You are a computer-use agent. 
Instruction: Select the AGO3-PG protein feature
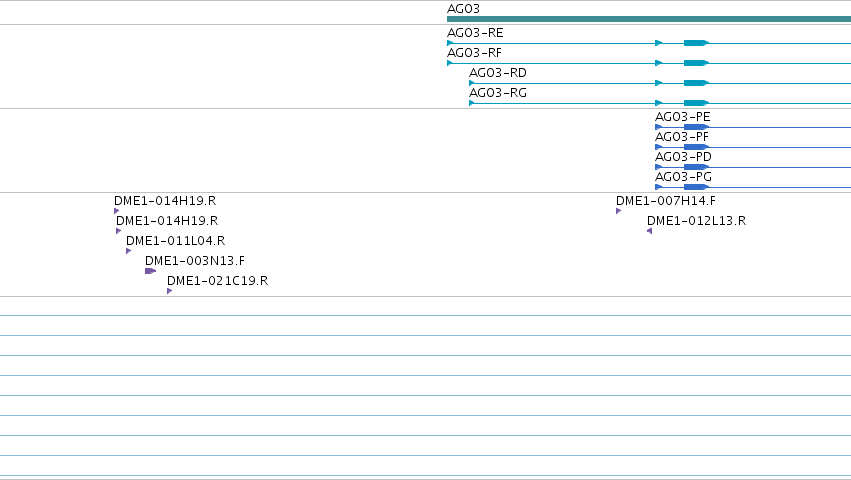click(x=753, y=187)
